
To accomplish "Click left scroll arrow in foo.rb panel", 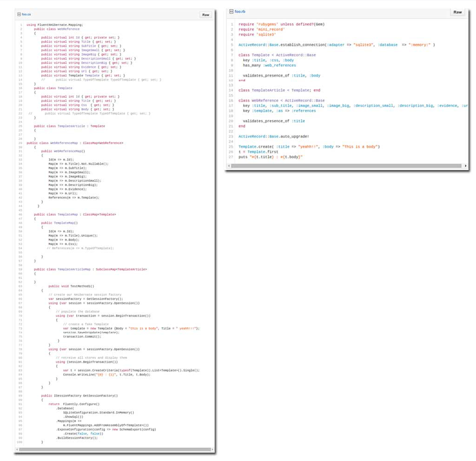I will pos(229,165).
